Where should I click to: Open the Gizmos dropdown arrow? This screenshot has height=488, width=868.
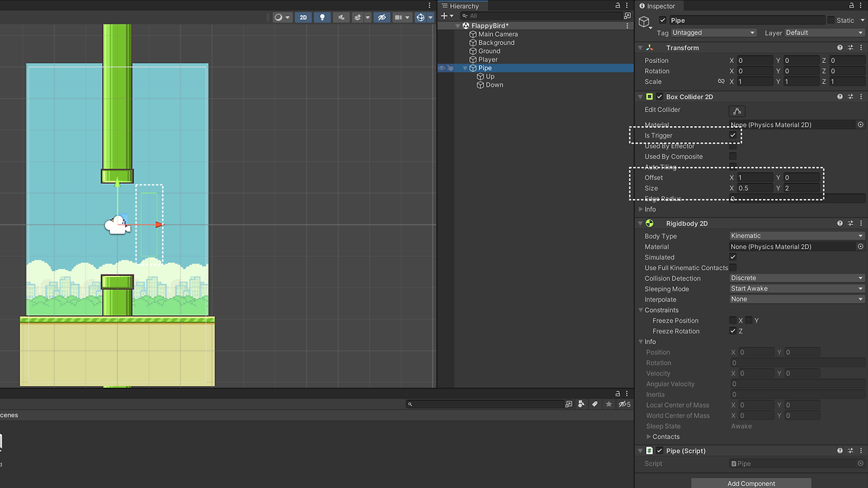coord(431,17)
